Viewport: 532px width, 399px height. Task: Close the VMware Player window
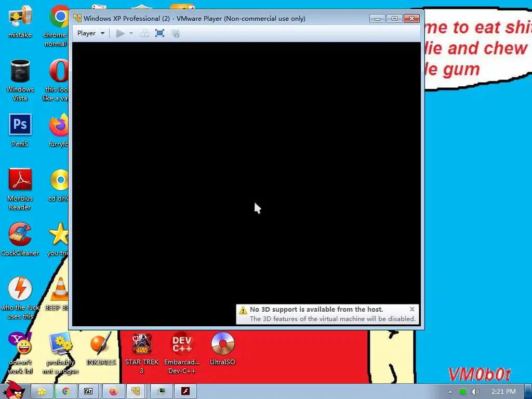point(411,18)
